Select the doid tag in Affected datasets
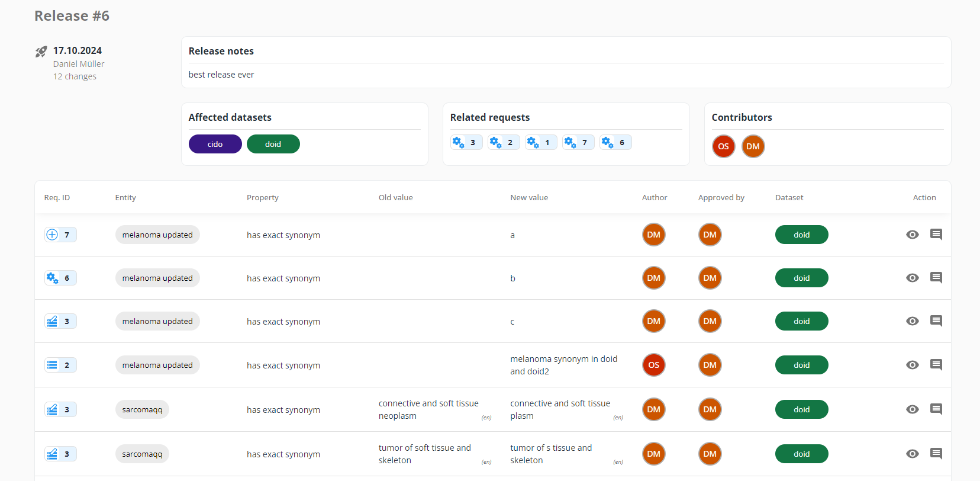This screenshot has width=980, height=481. tap(273, 144)
